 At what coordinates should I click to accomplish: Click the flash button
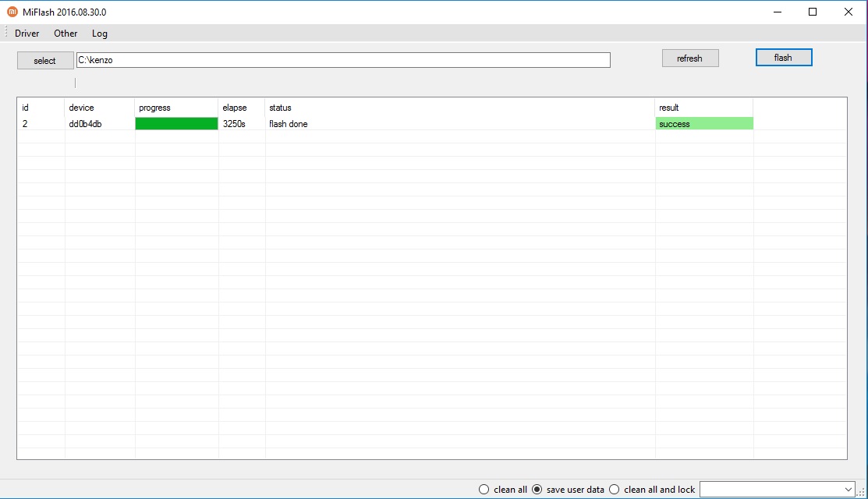tap(784, 58)
